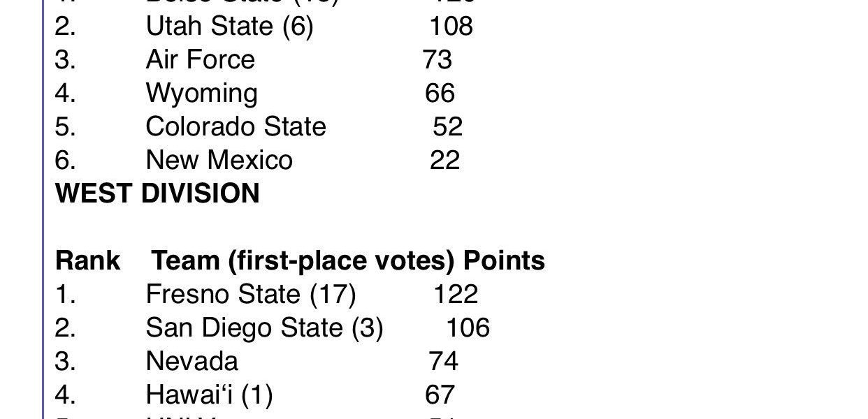Screen dimensions: 868x419
Task: Click Nevada's 74 points value
Action: [443, 362]
